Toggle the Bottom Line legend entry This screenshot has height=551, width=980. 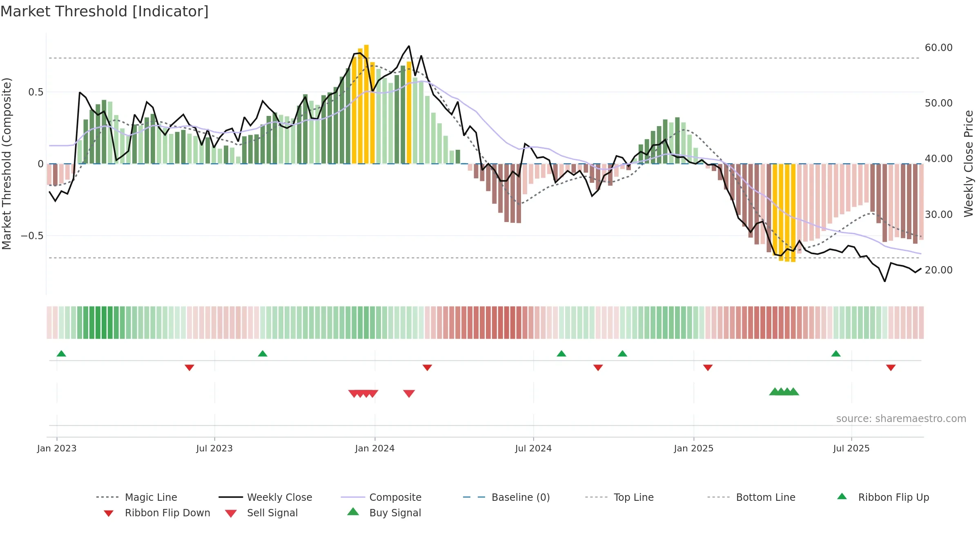[x=751, y=497]
